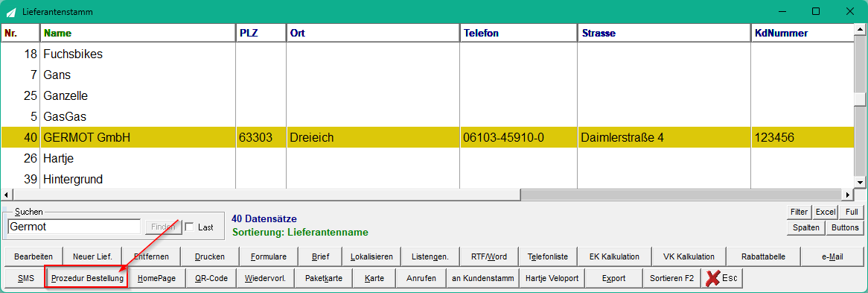Generate a QR-Code
Screen dimensions: 868x293
pos(211,278)
